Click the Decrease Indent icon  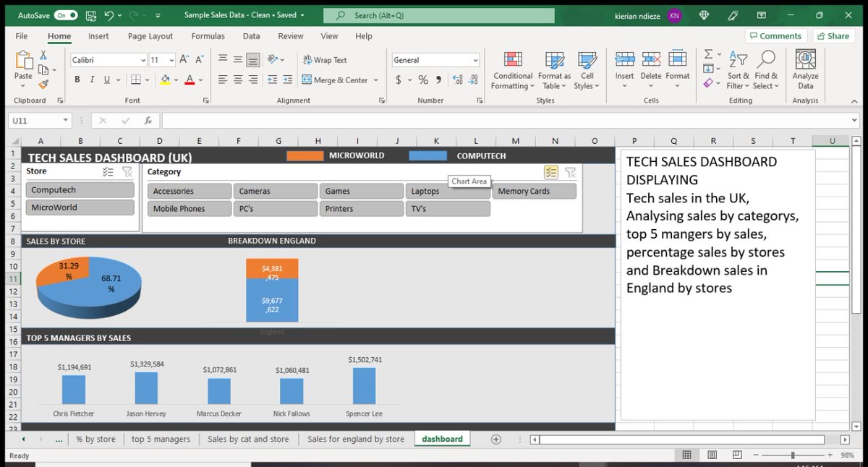[x=273, y=80]
